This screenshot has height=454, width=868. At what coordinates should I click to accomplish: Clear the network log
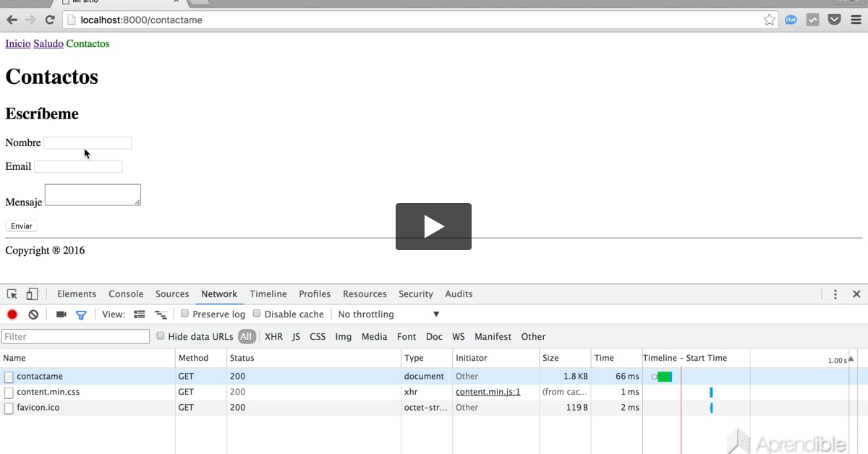(33, 314)
